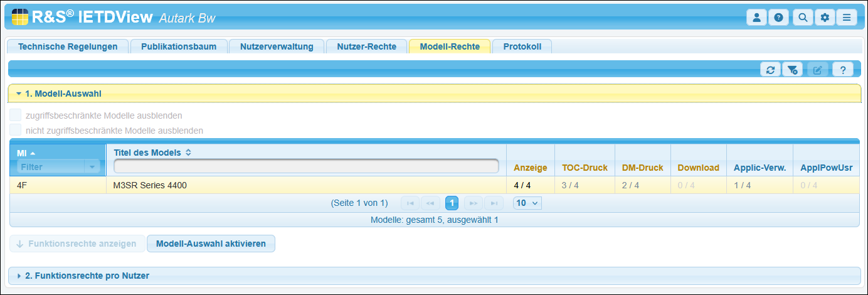The height and width of the screenshot is (295, 868).
Task: Click the help question mark in header
Action: 778,18
